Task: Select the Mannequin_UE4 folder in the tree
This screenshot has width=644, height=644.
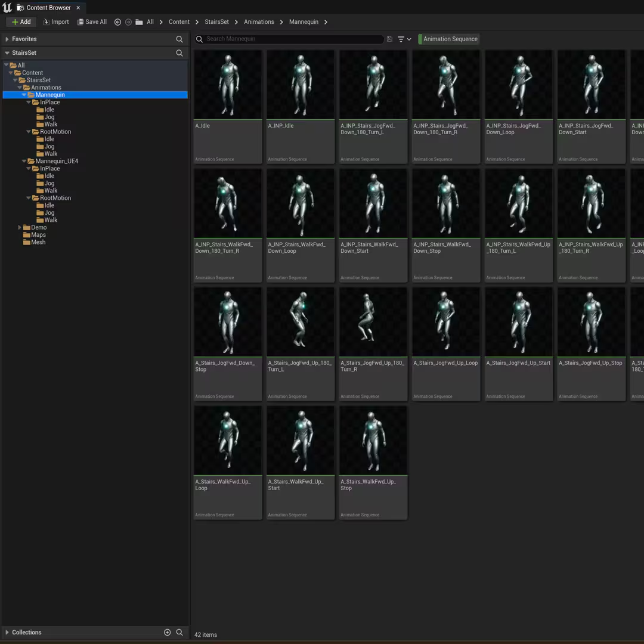Action: coord(57,161)
